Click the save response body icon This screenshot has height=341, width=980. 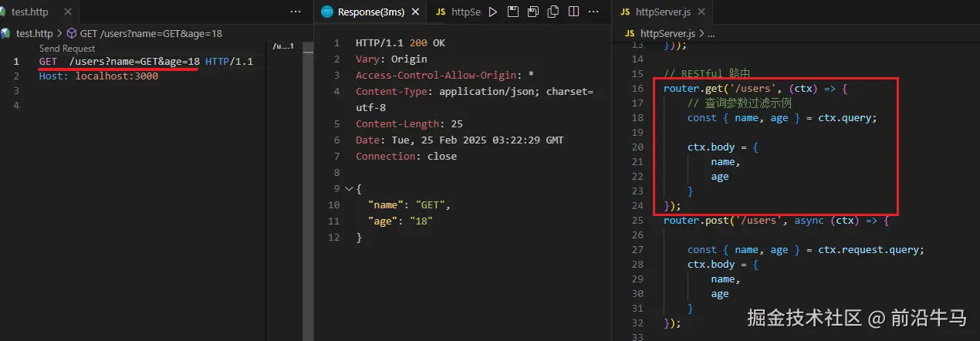[x=533, y=12]
